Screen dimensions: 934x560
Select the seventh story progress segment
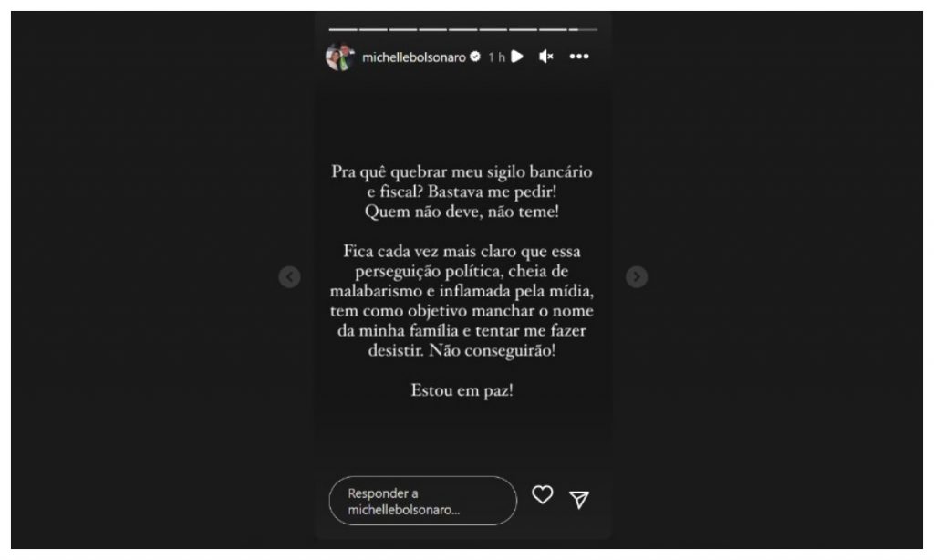(523, 29)
